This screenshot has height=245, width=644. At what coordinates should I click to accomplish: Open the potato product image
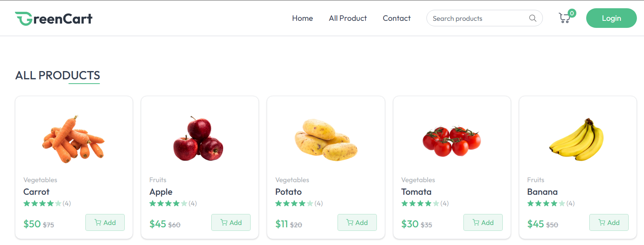tap(326, 140)
